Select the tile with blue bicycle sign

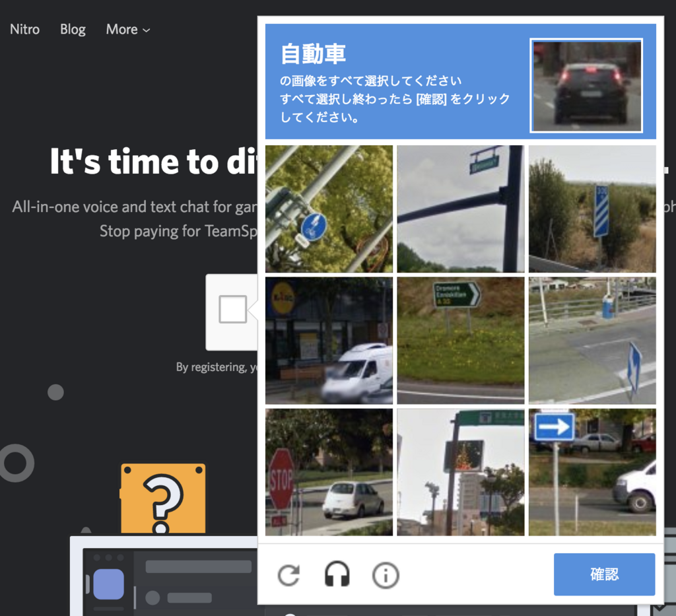point(329,209)
